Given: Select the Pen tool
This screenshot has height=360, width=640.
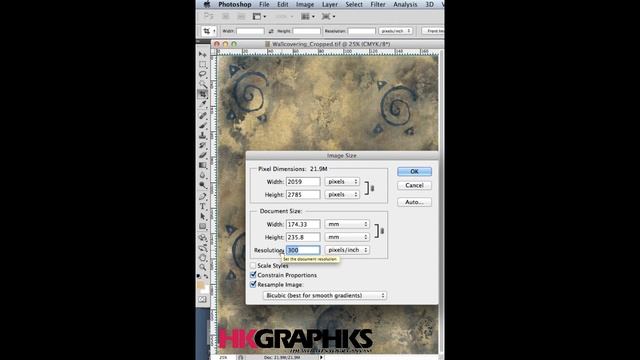Looking at the screenshot, I should (x=203, y=196).
